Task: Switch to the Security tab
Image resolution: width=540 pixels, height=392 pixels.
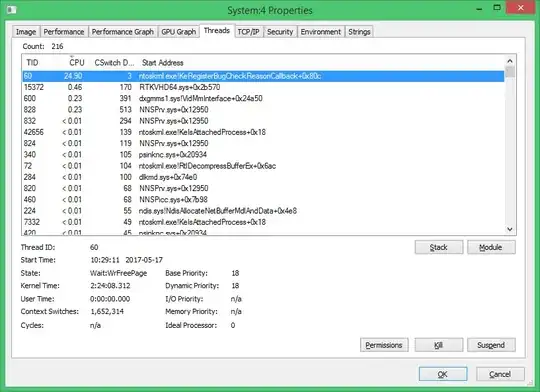Action: click(x=280, y=32)
